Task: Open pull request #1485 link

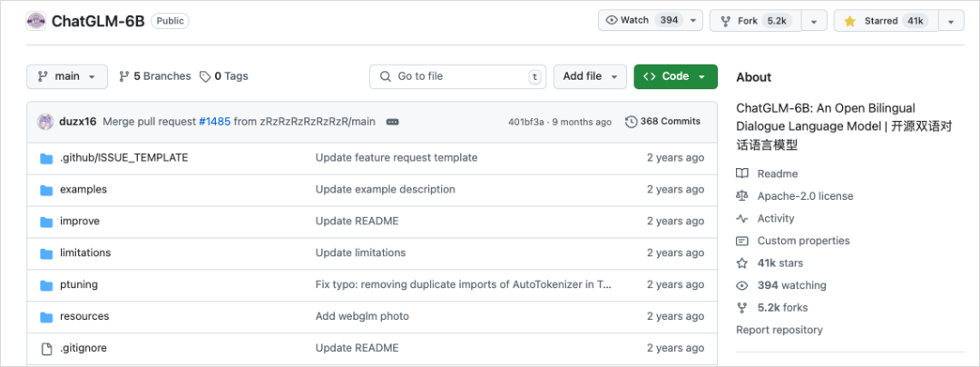Action: pos(214,122)
